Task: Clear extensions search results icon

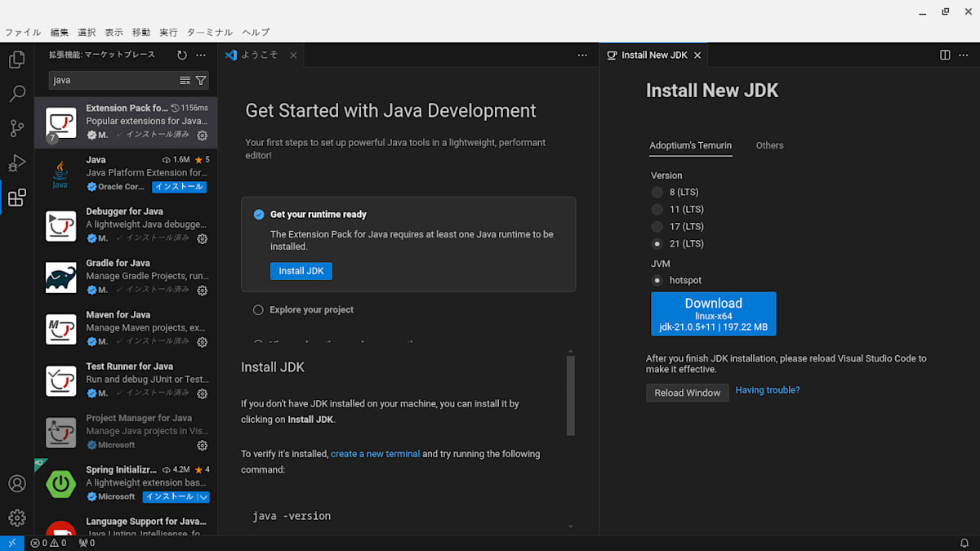Action: coord(185,80)
